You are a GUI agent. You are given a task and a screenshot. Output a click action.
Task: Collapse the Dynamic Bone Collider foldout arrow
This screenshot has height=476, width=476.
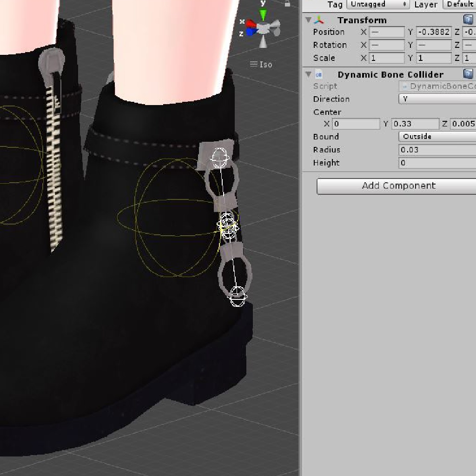[308, 74]
